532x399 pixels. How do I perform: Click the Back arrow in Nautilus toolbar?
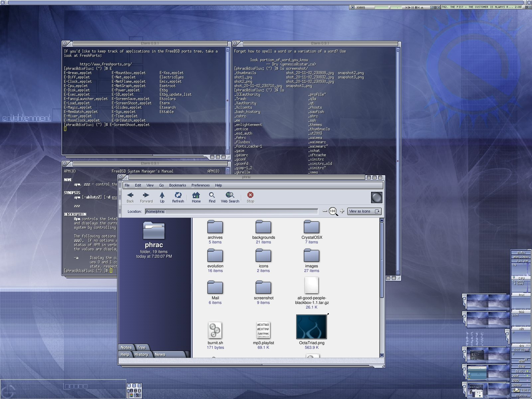click(x=130, y=197)
